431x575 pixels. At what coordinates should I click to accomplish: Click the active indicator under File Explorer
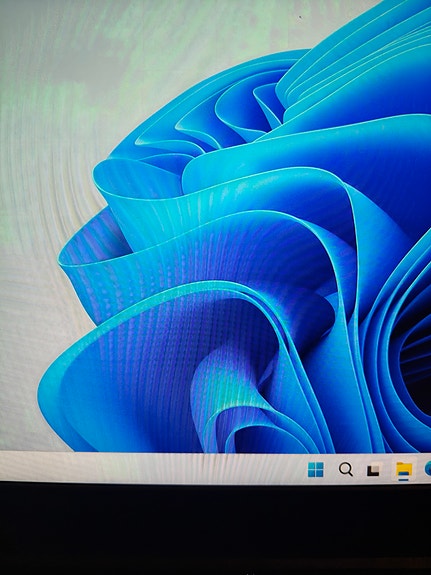[403, 479]
